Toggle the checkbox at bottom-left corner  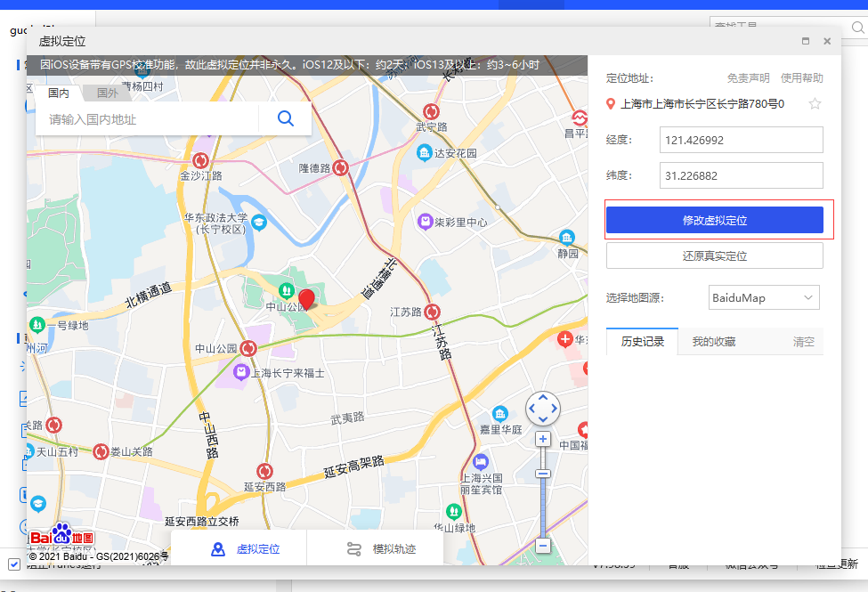click(13, 564)
